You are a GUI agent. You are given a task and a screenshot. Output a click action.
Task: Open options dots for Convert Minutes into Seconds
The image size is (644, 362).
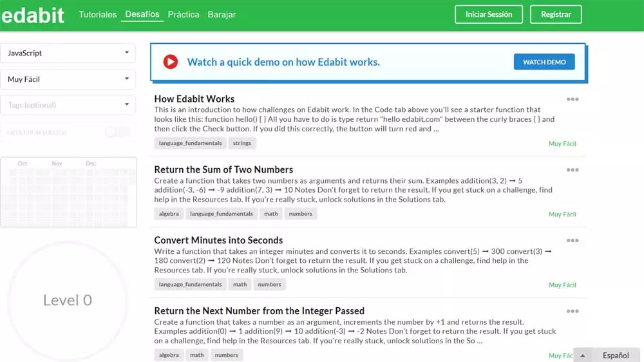point(572,240)
